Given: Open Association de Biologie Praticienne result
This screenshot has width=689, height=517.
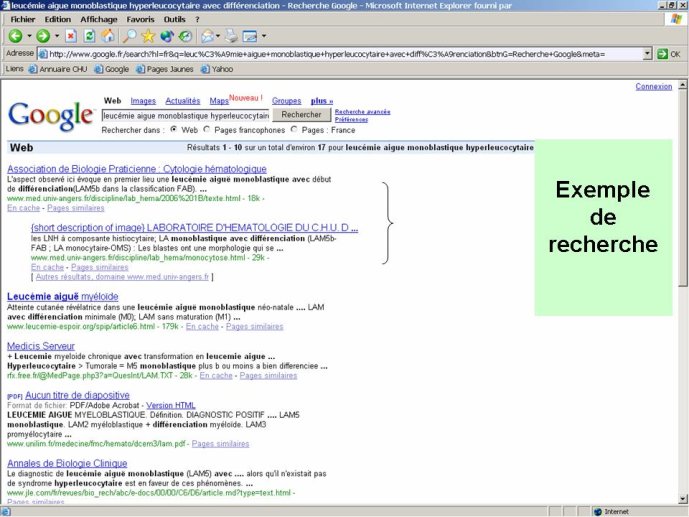Looking at the screenshot, I should click(x=137, y=169).
